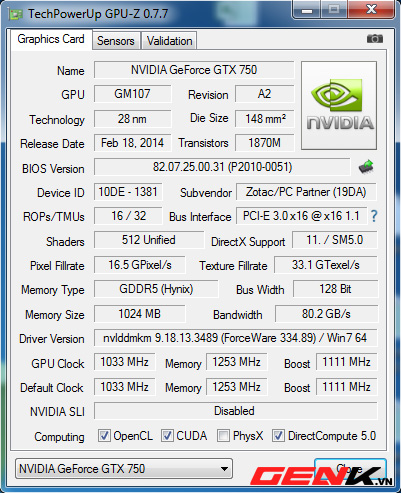Click the NVIDIA logo image

339,105
